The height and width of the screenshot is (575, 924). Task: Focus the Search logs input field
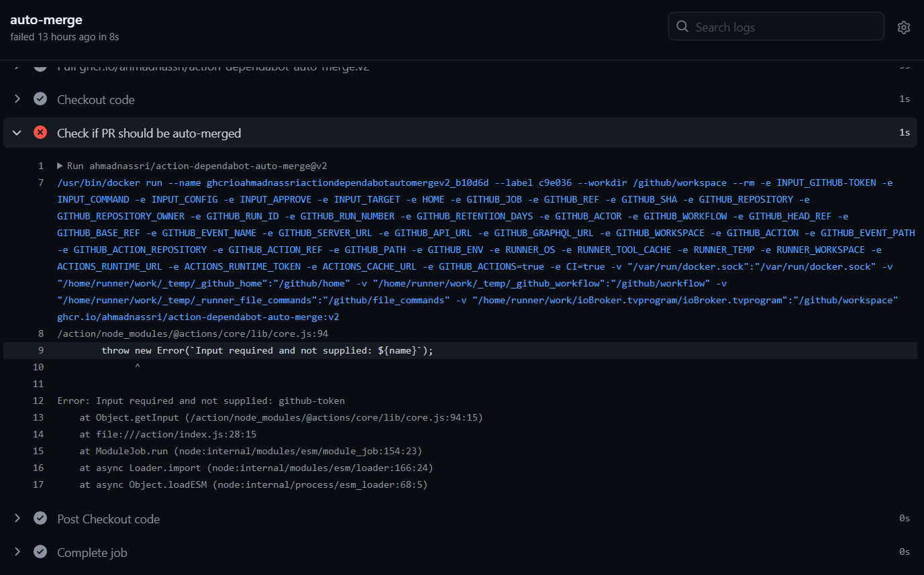(x=776, y=27)
